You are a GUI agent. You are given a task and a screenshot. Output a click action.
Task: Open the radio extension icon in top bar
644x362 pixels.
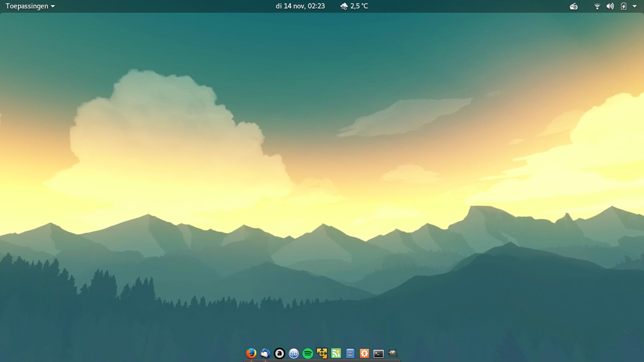tap(574, 6)
